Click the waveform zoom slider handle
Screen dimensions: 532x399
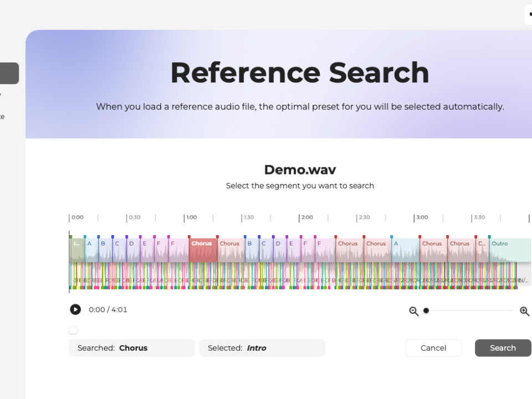426,310
